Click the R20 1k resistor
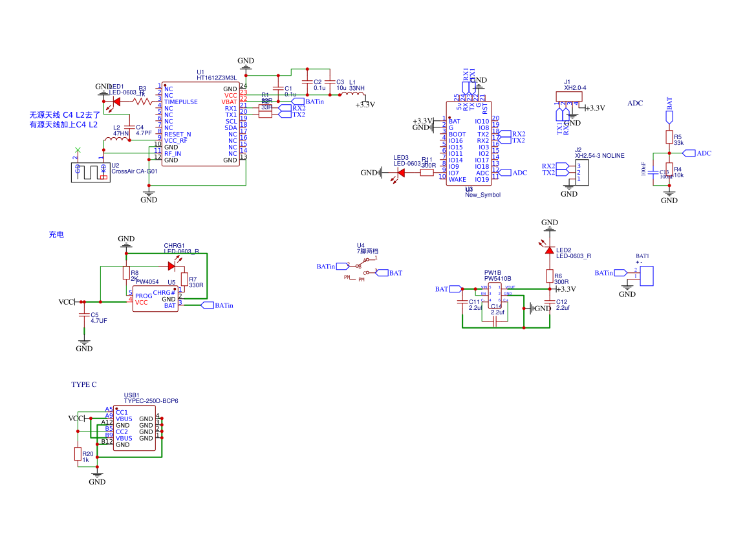 pos(78,455)
